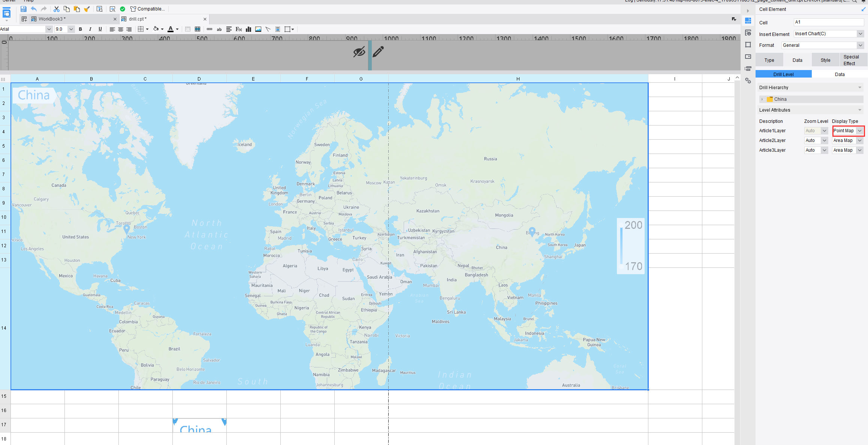Toggle underline formatting
The image size is (868, 445).
(100, 29)
